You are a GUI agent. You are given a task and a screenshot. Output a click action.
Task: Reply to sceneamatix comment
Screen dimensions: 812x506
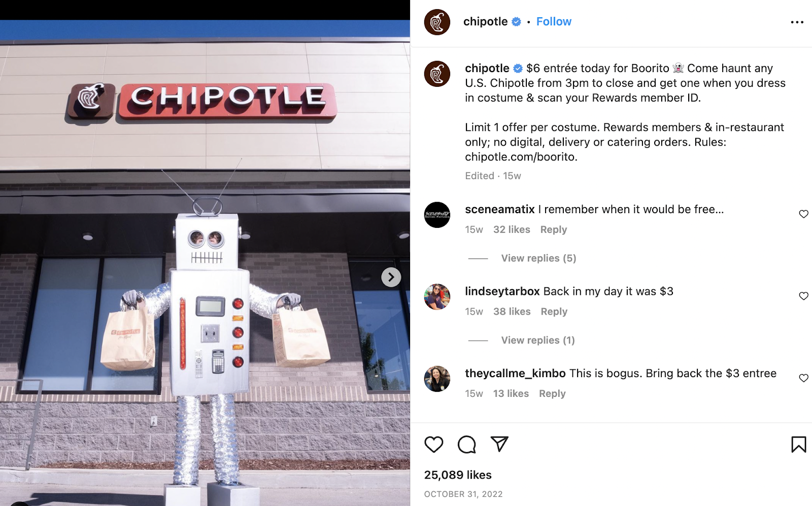pyautogui.click(x=553, y=229)
